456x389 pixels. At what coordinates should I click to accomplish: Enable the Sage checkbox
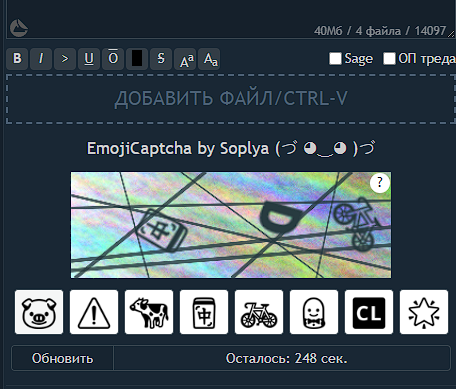coord(335,59)
